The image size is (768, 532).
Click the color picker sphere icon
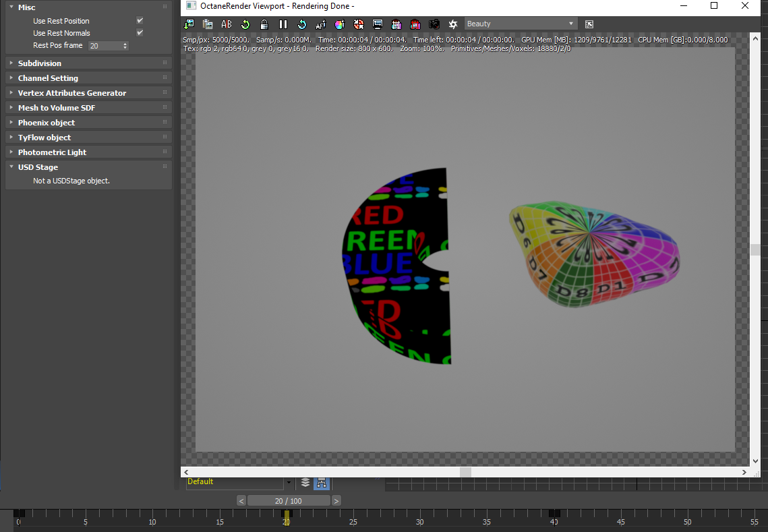[x=340, y=24]
